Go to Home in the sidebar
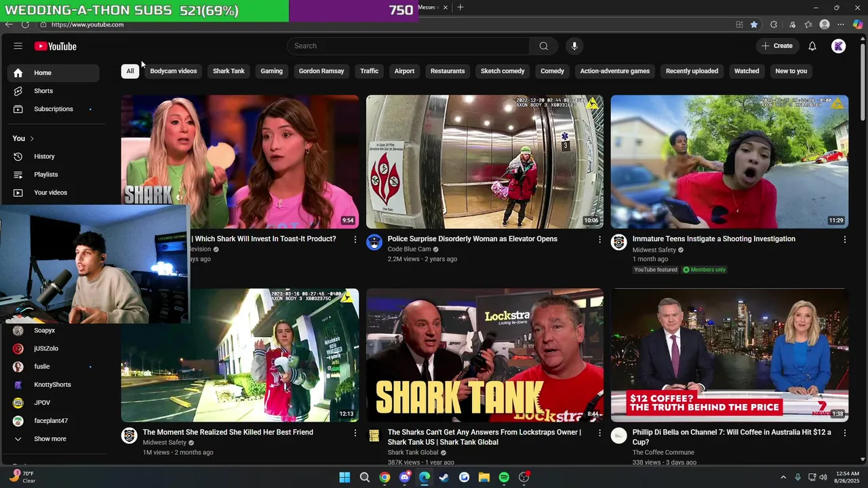Viewport: 868px width, 488px height. tap(54, 73)
